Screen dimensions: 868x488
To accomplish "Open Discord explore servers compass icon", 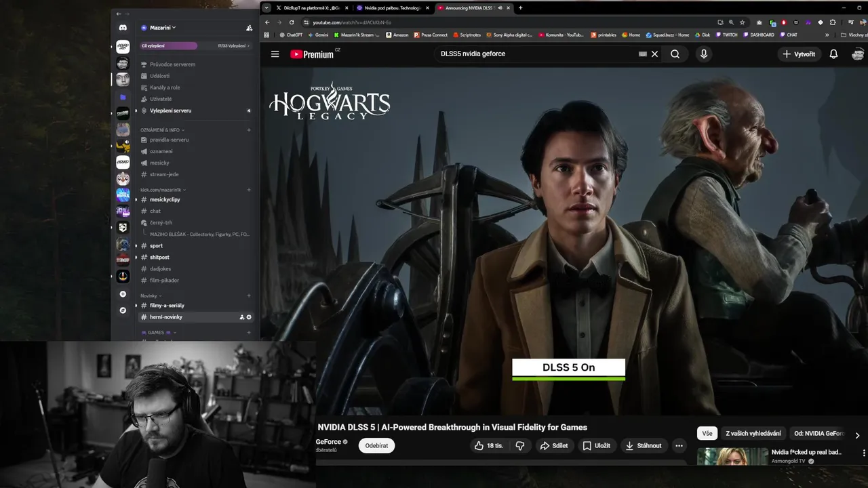I will pyautogui.click(x=123, y=310).
